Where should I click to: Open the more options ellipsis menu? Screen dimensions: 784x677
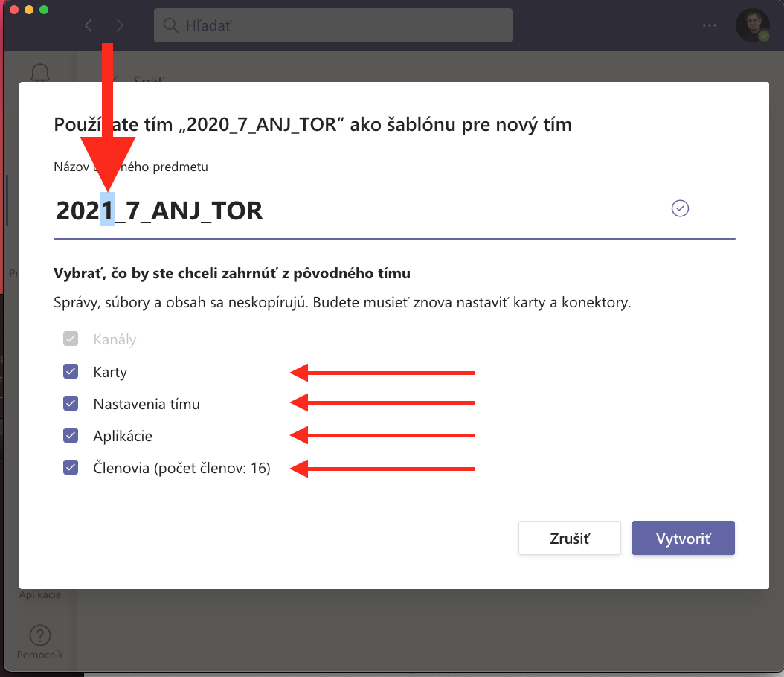coord(710,25)
